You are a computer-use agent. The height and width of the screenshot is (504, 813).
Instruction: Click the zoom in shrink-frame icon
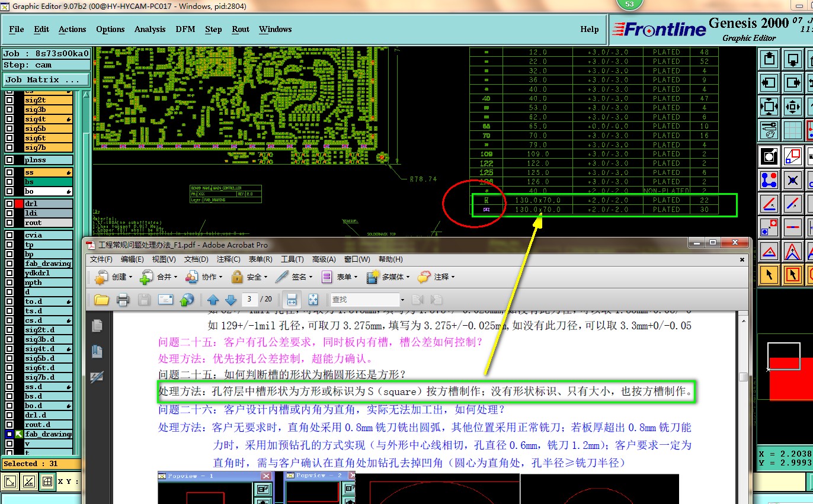coord(793,107)
